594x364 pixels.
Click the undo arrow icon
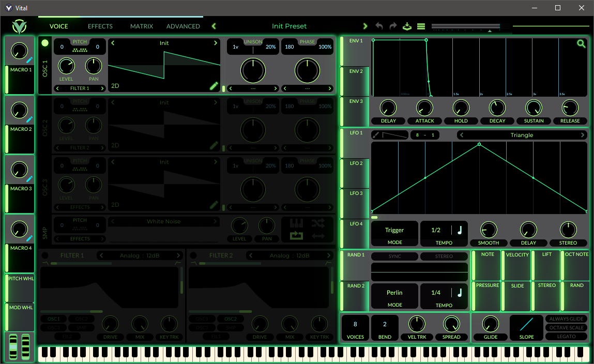click(379, 26)
